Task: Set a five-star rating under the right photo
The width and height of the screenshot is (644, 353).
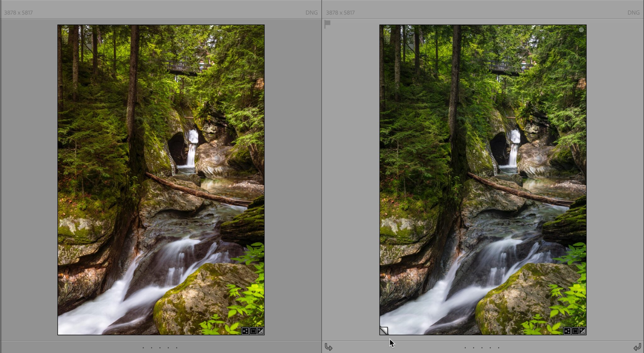Action: point(498,347)
